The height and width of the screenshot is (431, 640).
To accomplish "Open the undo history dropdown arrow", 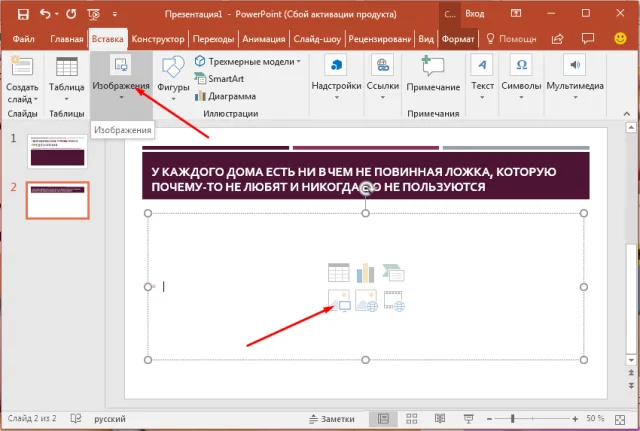I will pos(57,14).
